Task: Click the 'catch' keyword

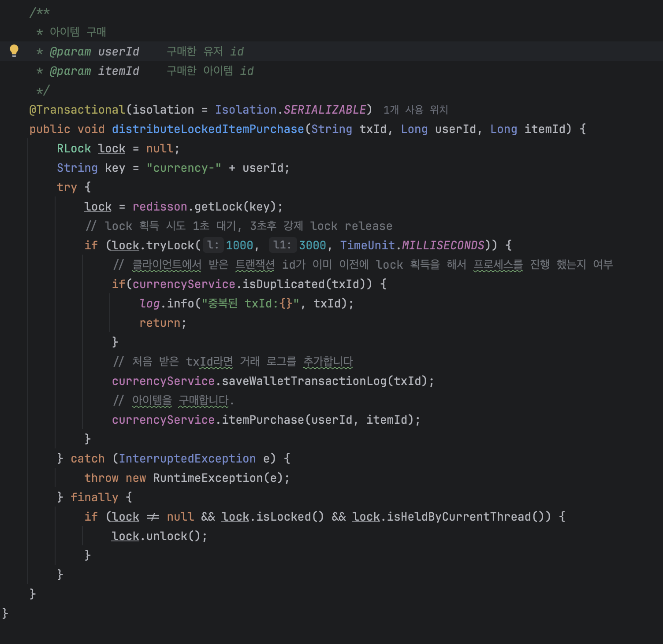Action: pyautogui.click(x=88, y=459)
